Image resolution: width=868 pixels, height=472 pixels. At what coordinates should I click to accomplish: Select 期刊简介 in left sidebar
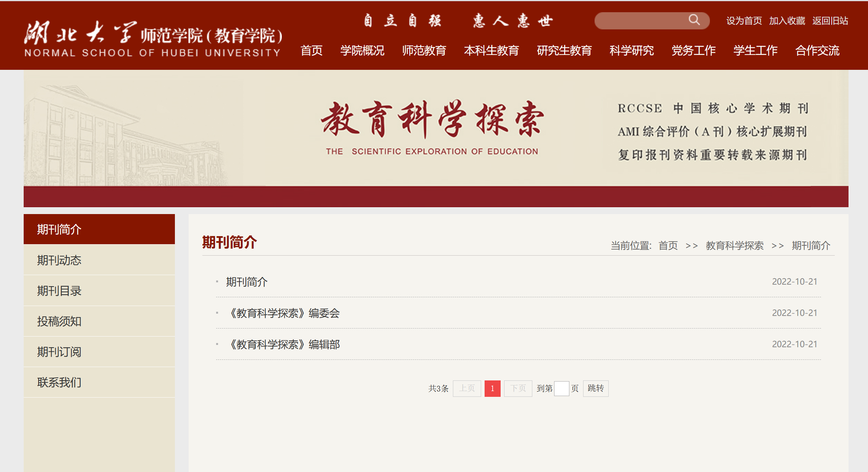pos(99,229)
